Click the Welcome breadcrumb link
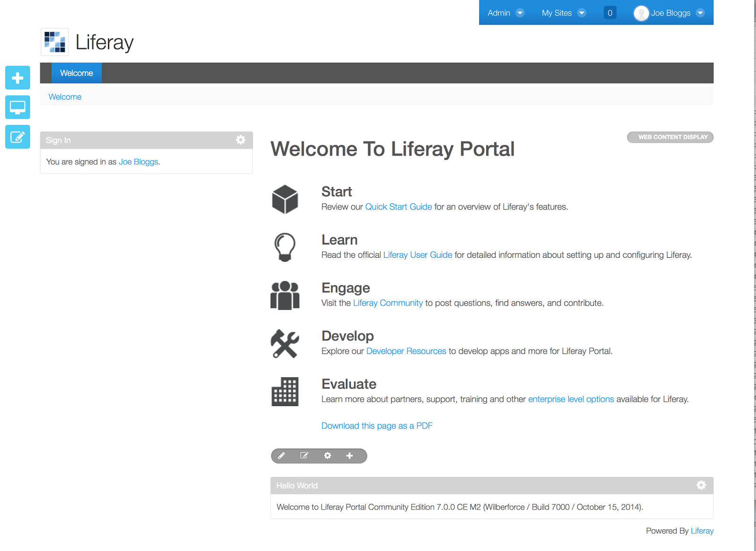 click(x=65, y=97)
